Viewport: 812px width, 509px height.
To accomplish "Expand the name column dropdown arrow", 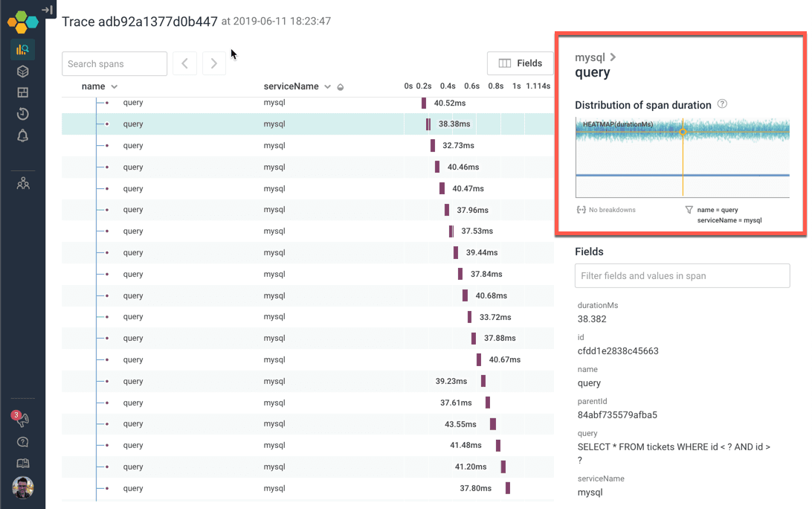I will (x=115, y=87).
